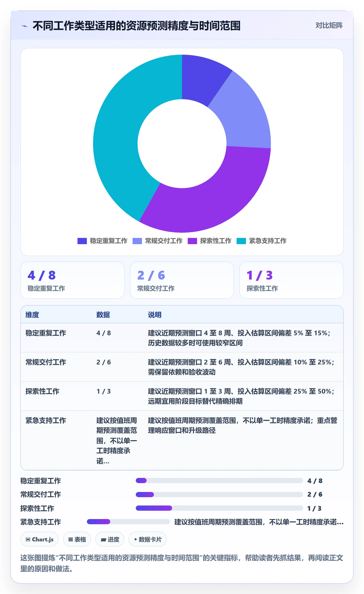Toggle 稳定重复工作 legend color box

(x=82, y=241)
